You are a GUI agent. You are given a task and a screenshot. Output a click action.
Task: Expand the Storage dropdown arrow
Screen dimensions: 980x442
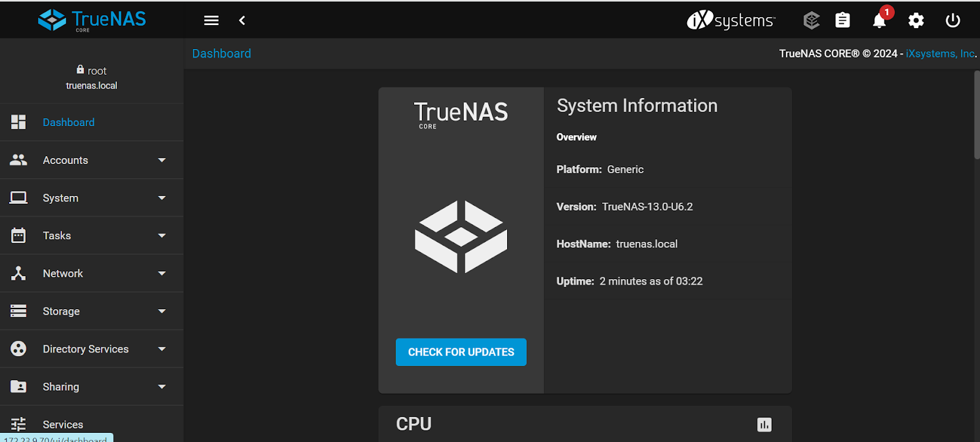[x=162, y=311]
